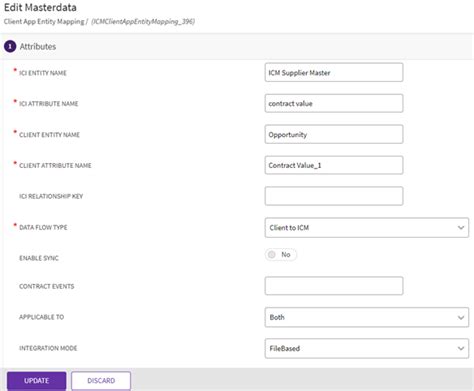Click the Update button
Screen dimensions: 474x391
(x=36, y=381)
